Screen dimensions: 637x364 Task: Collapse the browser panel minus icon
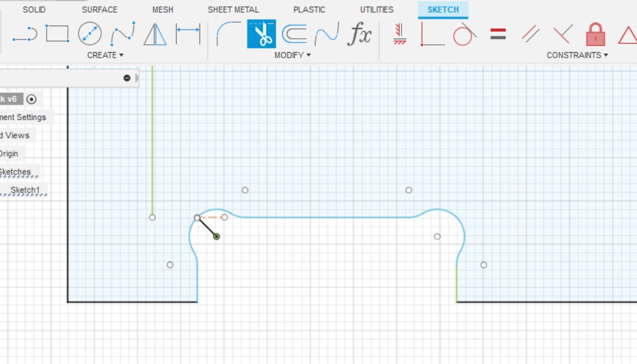[x=127, y=78]
